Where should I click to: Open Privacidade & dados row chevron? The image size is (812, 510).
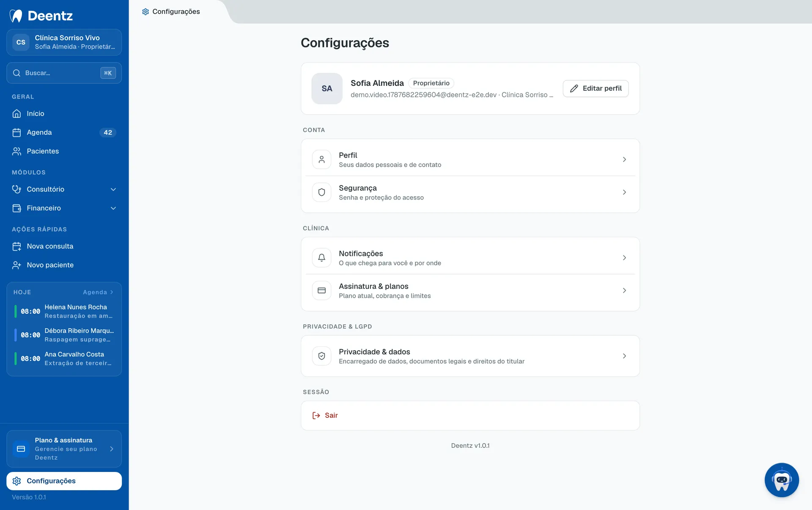[x=624, y=356]
